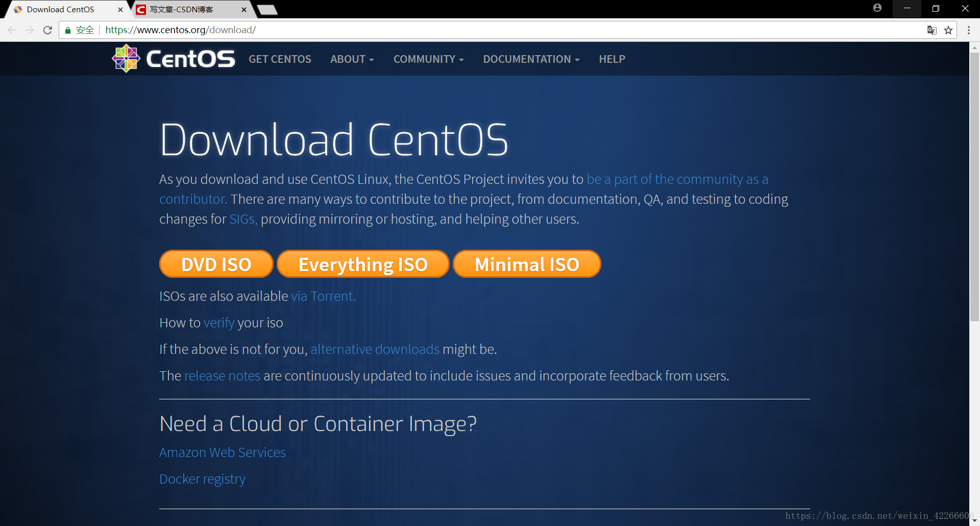Click the browser back arrow

click(x=12, y=30)
